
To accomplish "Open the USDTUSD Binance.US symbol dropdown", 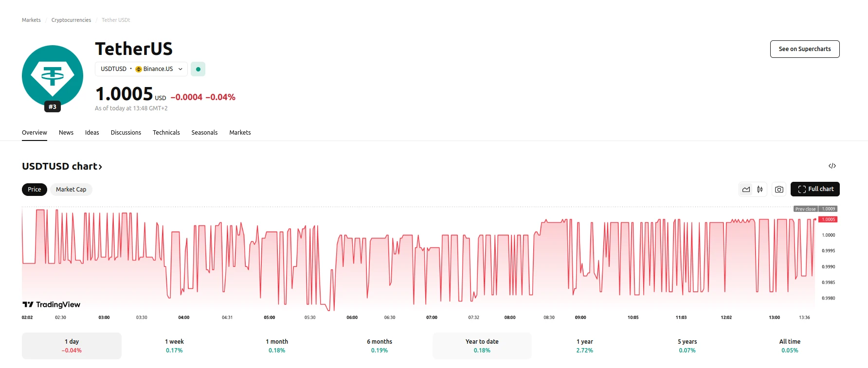I will 142,69.
